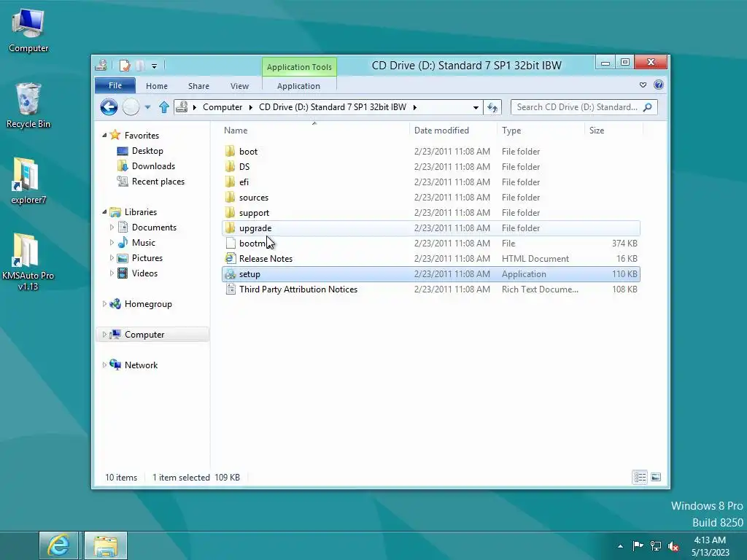
Task: Sort by Size column header
Action: (614, 130)
